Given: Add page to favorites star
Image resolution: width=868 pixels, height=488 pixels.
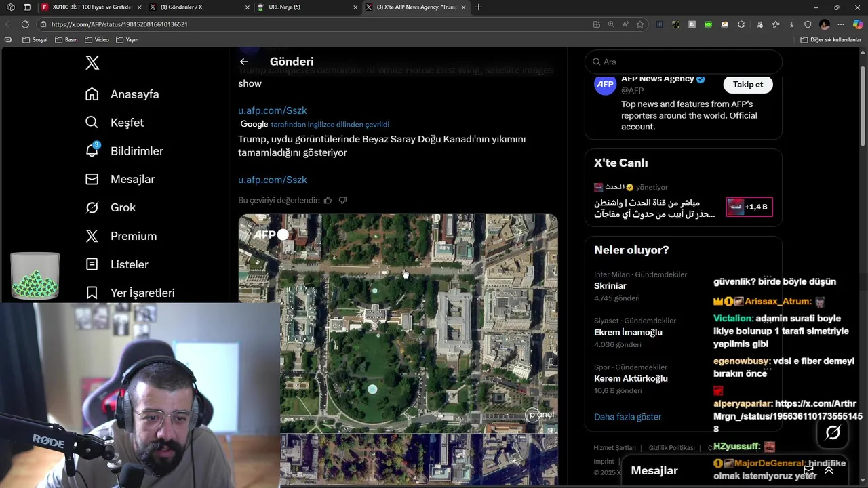Looking at the screenshot, I should coord(640,24).
